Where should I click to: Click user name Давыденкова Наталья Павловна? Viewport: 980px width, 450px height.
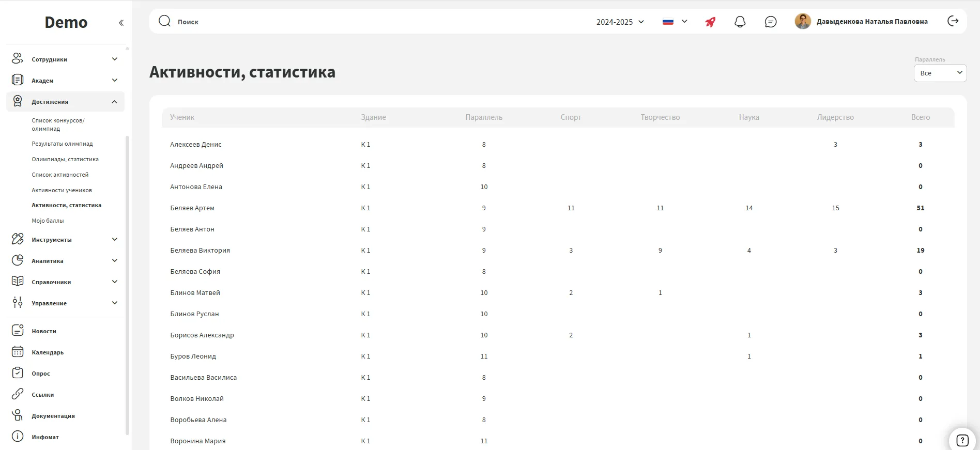click(871, 22)
